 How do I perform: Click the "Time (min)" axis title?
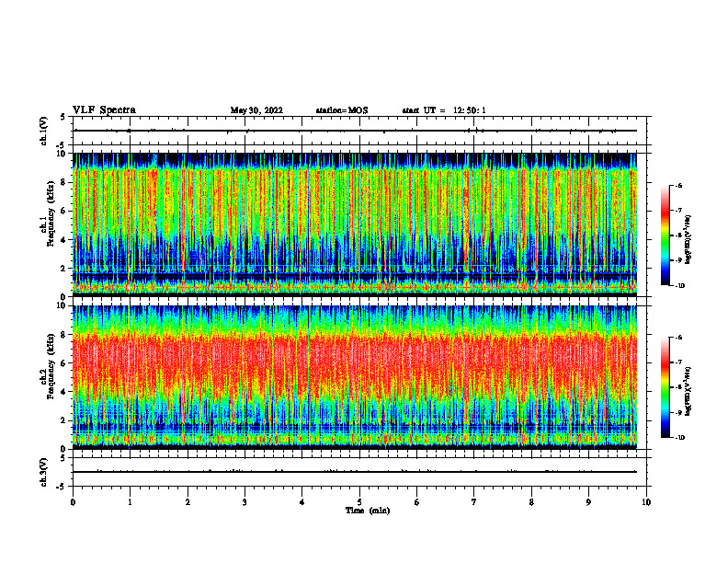tap(368, 511)
